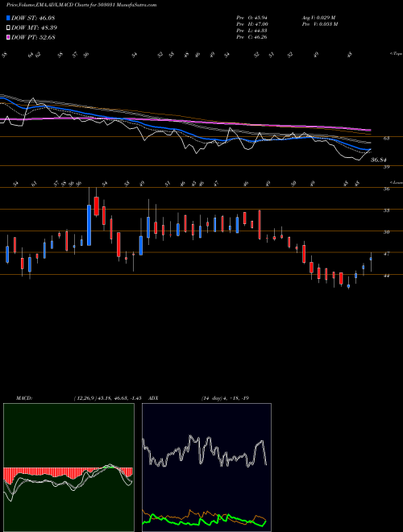The height and width of the screenshot is (532, 403).
Task: Click the last blue candlestick on the right
Action: point(371,259)
